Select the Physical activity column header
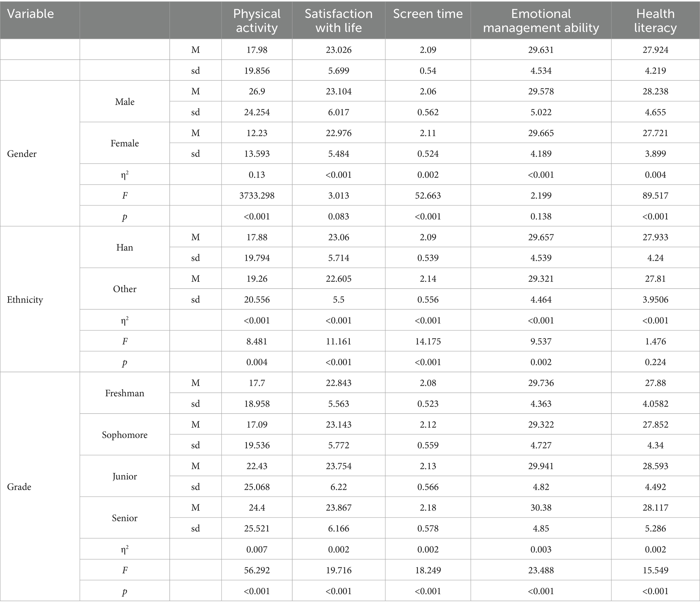The width and height of the screenshot is (700, 607). (257, 21)
